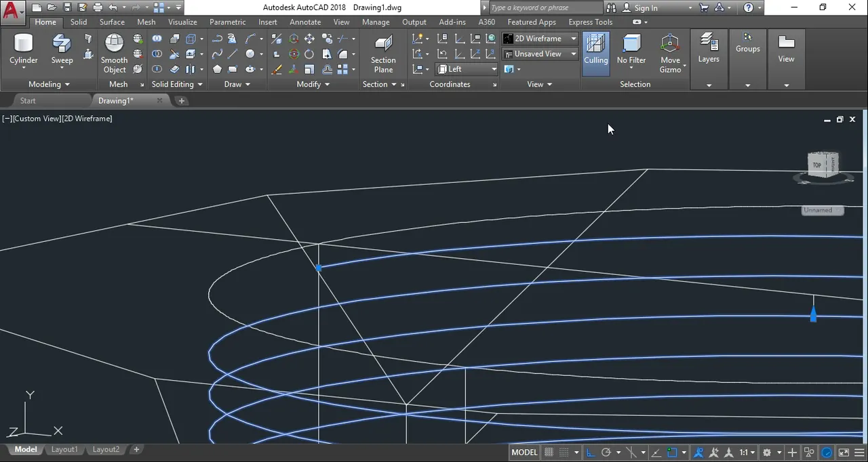Image resolution: width=868 pixels, height=462 pixels.
Task: Click the Unnamed UCS label under ViewCube
Action: pyautogui.click(x=822, y=210)
